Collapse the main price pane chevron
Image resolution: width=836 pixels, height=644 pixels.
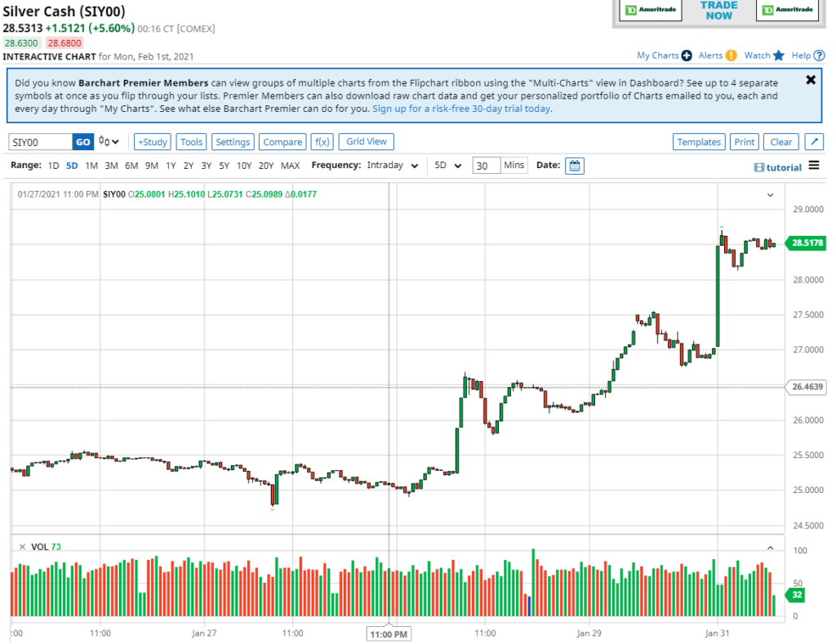click(770, 195)
